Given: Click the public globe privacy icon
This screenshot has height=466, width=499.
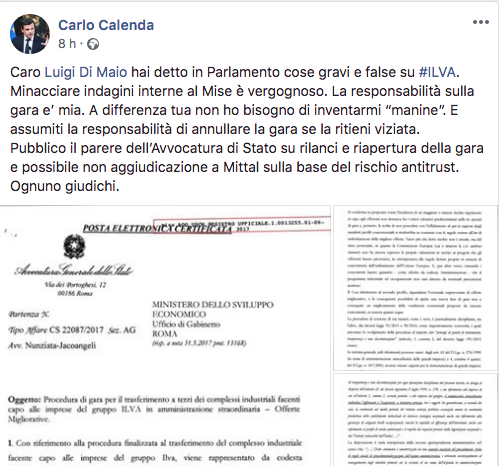Looking at the screenshot, I should coord(93,44).
